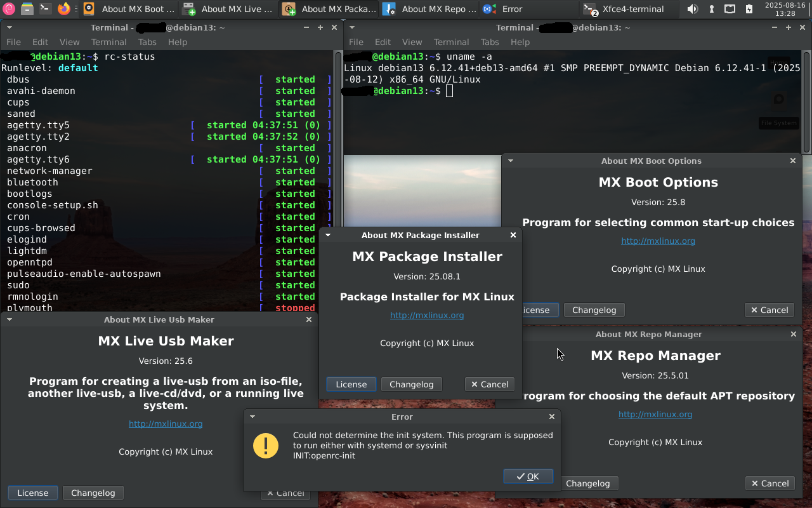The image size is (812, 508).
Task: Switch to Error taskbar button
Action: pyautogui.click(x=530, y=9)
